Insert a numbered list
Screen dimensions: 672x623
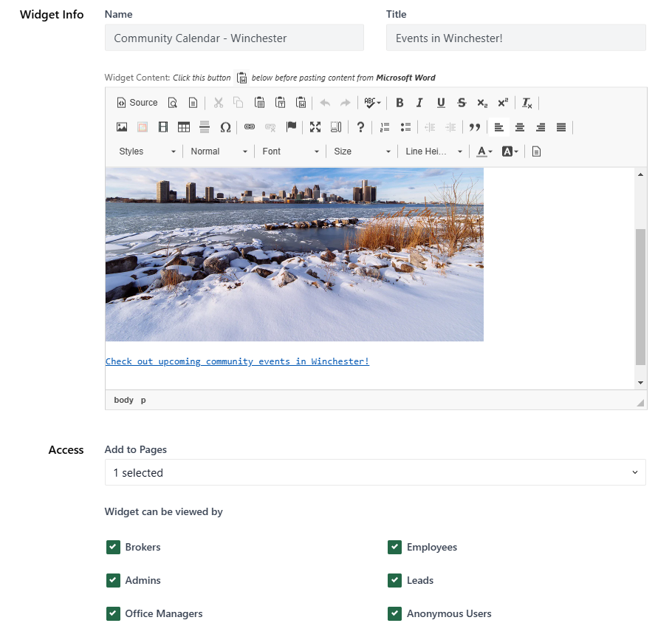point(384,126)
